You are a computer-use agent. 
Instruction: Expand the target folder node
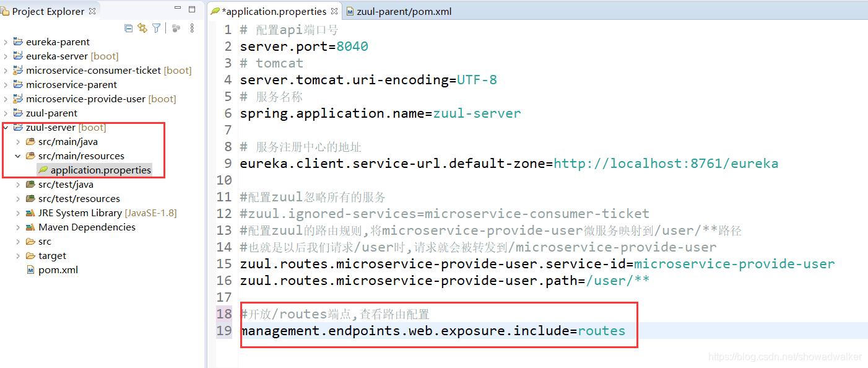coord(19,256)
